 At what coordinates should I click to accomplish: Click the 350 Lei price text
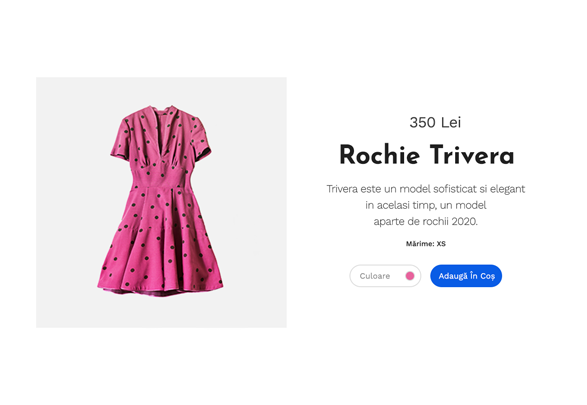click(435, 122)
